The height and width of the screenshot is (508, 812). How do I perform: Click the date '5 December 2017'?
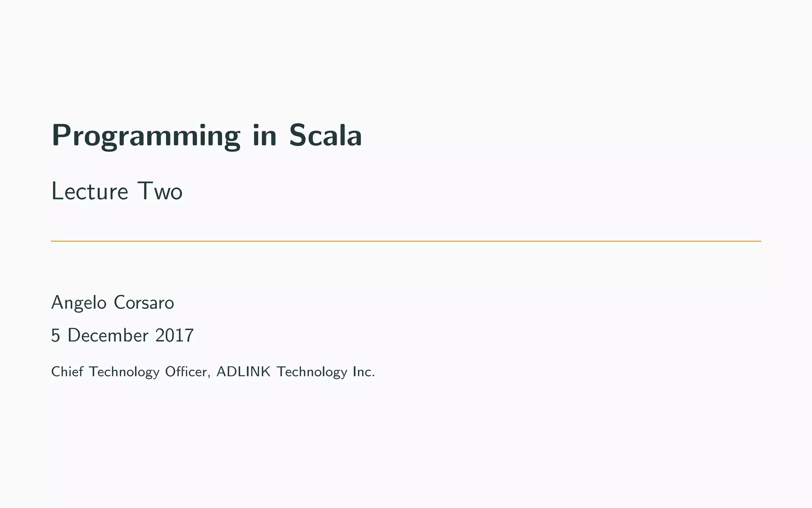[x=123, y=335]
